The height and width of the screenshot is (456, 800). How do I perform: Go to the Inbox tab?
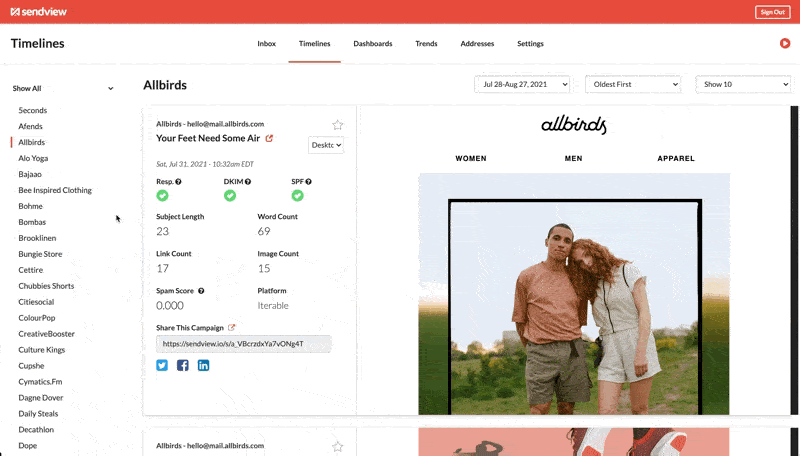tap(266, 44)
